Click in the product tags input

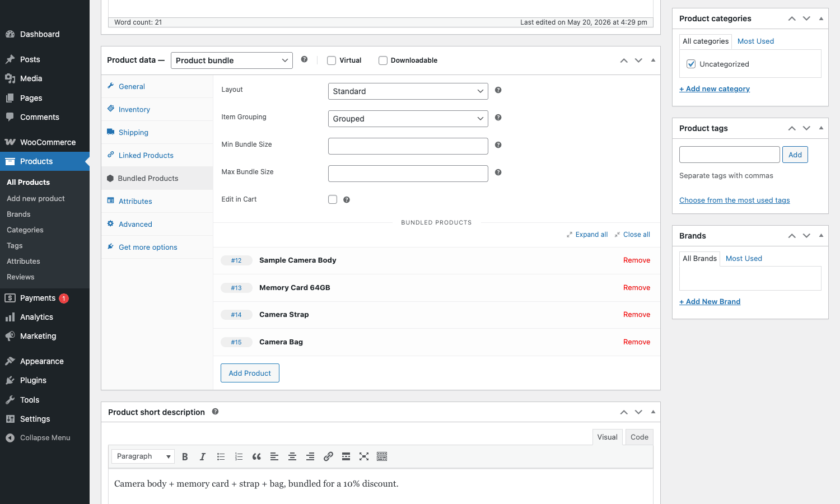pos(729,155)
